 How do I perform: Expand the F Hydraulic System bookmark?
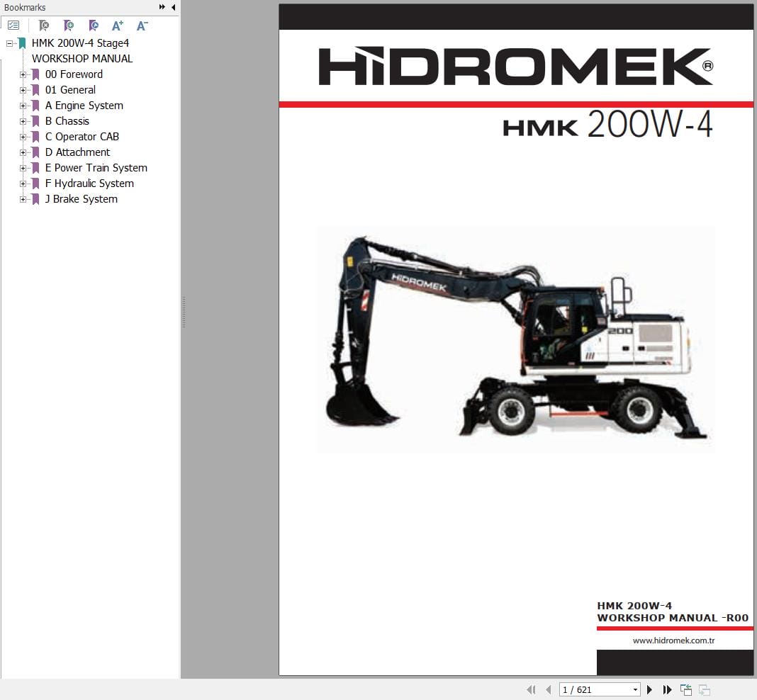tap(22, 184)
